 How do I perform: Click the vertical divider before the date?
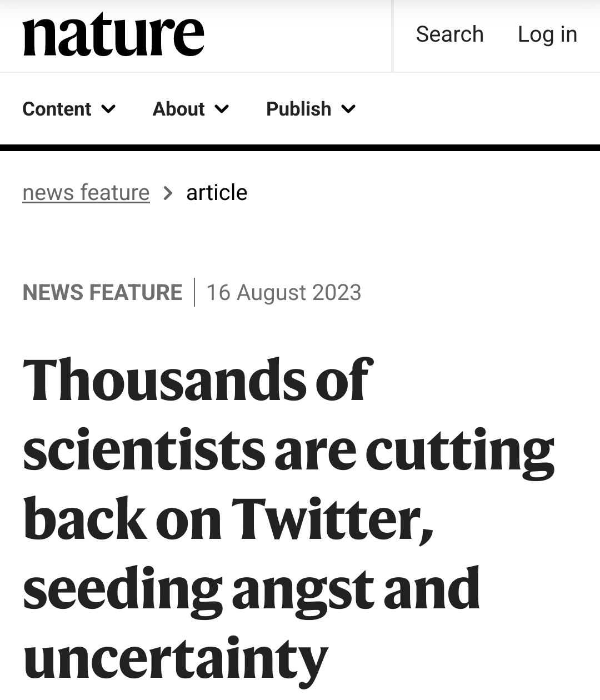point(194,292)
